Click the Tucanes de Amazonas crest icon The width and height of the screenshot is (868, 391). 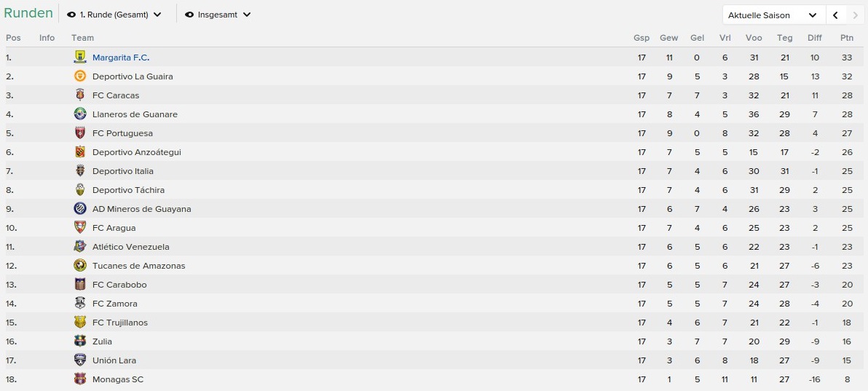(x=80, y=265)
